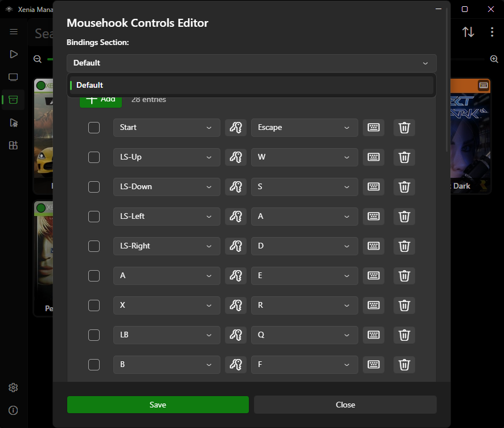Open the D key dropdown
Image resolution: width=504 pixels, height=428 pixels.
click(x=304, y=246)
